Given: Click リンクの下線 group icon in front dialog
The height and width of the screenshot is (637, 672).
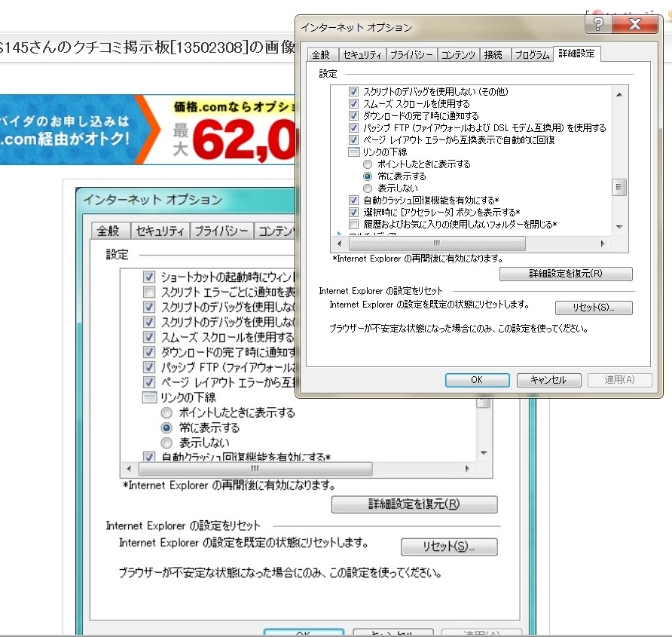Looking at the screenshot, I should [354, 152].
